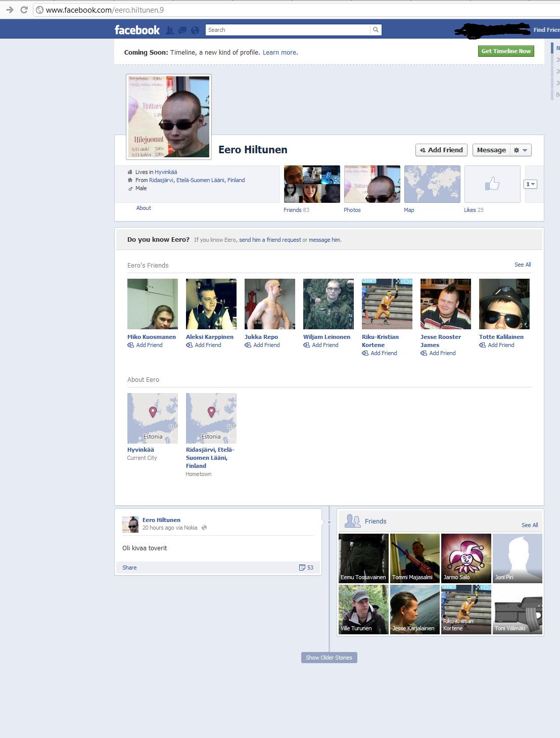Open friend requests icon in top bar
Image resolution: width=560 pixels, height=738 pixels.
(x=170, y=30)
